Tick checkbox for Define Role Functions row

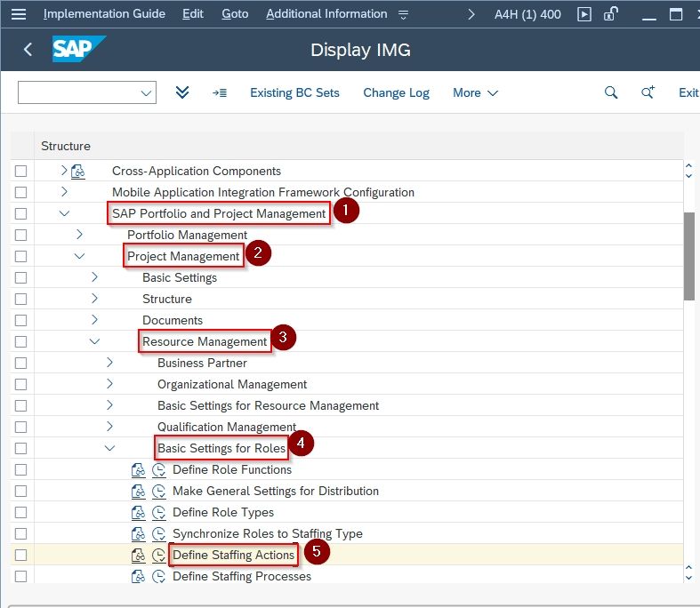coord(21,469)
